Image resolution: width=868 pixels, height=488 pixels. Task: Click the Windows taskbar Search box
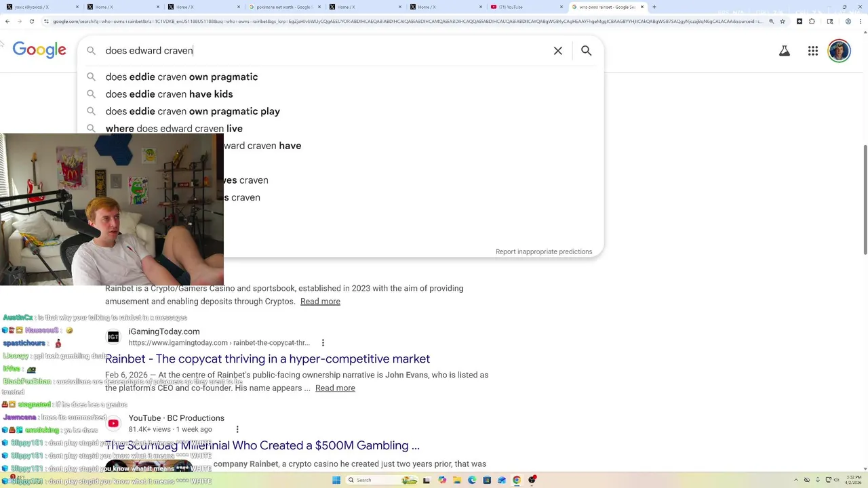[382, 480]
